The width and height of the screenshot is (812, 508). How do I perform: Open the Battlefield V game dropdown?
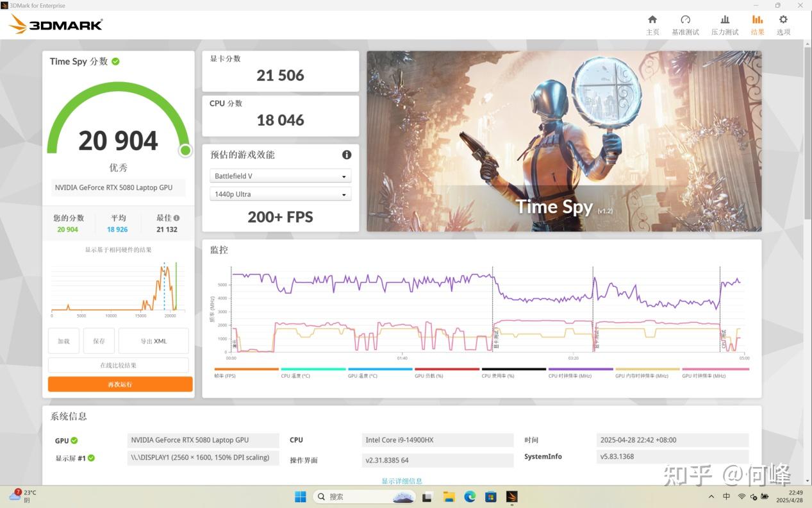(x=280, y=175)
